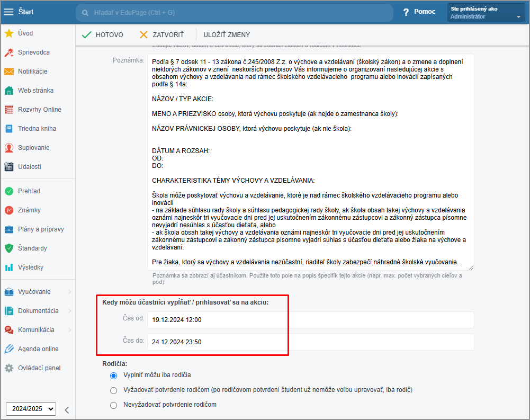The width and height of the screenshot is (530, 420).
Task: Open Notifikácie via the envelope icon
Action: point(8,72)
